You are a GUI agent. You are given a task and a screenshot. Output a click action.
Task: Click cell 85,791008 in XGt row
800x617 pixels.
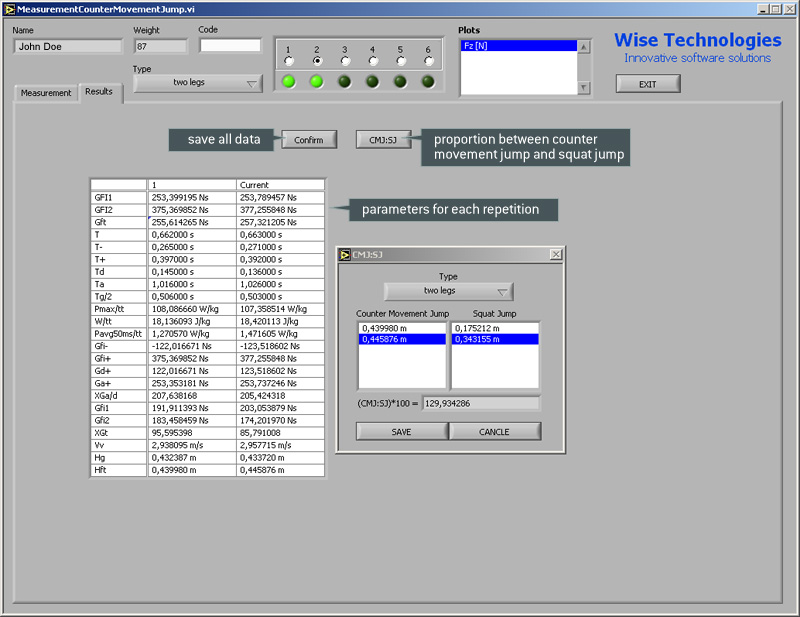coord(281,433)
